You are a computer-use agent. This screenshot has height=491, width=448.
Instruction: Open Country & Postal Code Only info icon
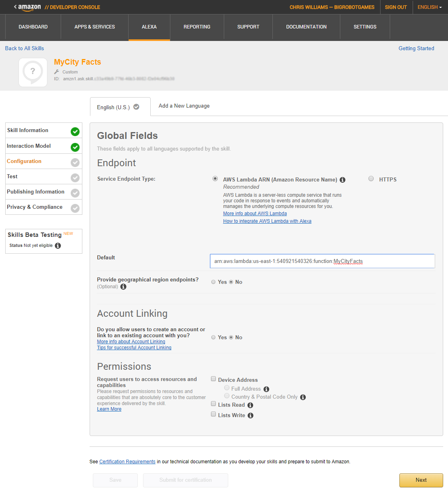[303, 397]
